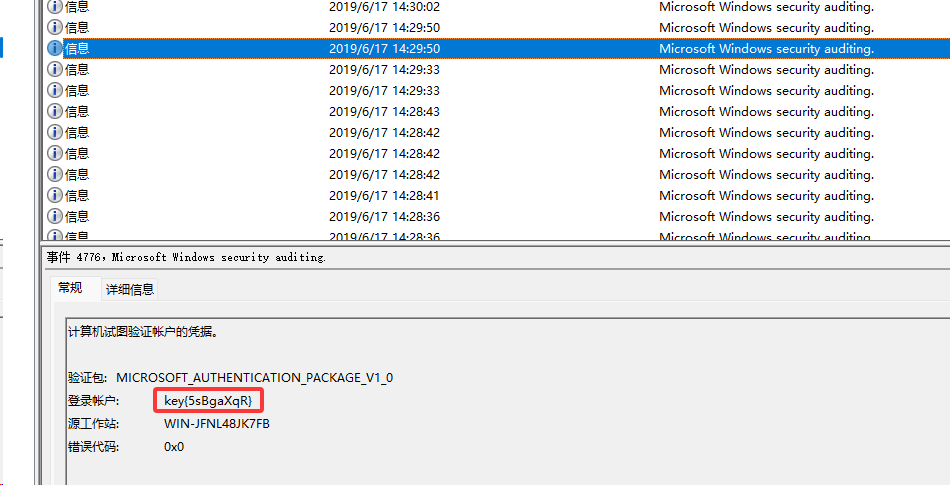Click info icon on the 14:28:43 event
950x485 pixels.
point(55,111)
